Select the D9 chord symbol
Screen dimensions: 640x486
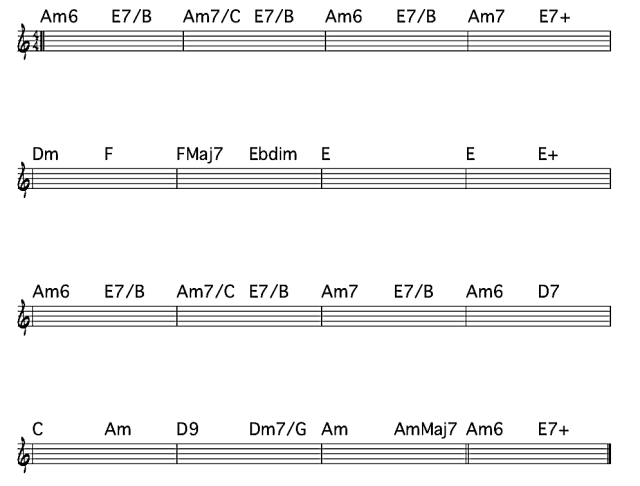[187, 430]
